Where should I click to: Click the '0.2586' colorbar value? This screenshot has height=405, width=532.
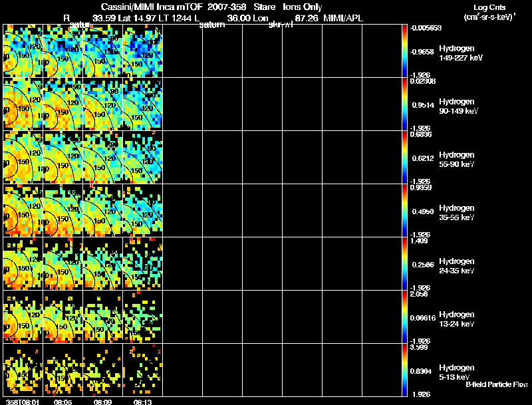[423, 265]
